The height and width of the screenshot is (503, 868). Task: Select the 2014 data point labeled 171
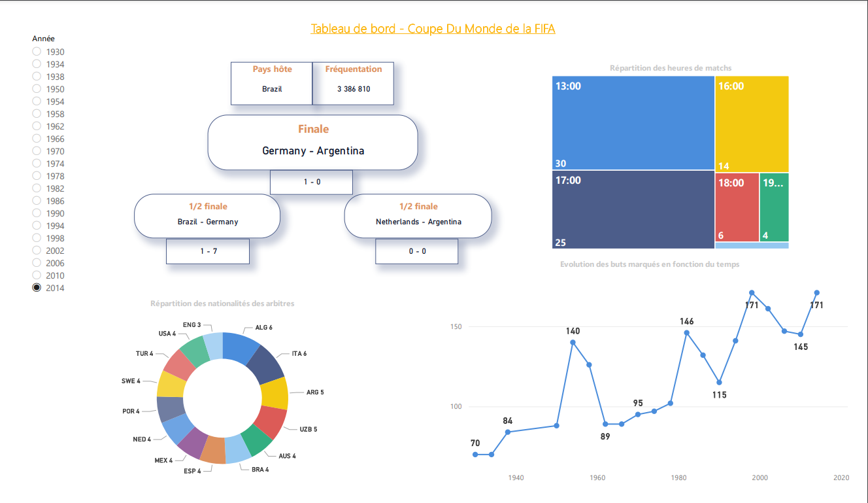coord(816,293)
